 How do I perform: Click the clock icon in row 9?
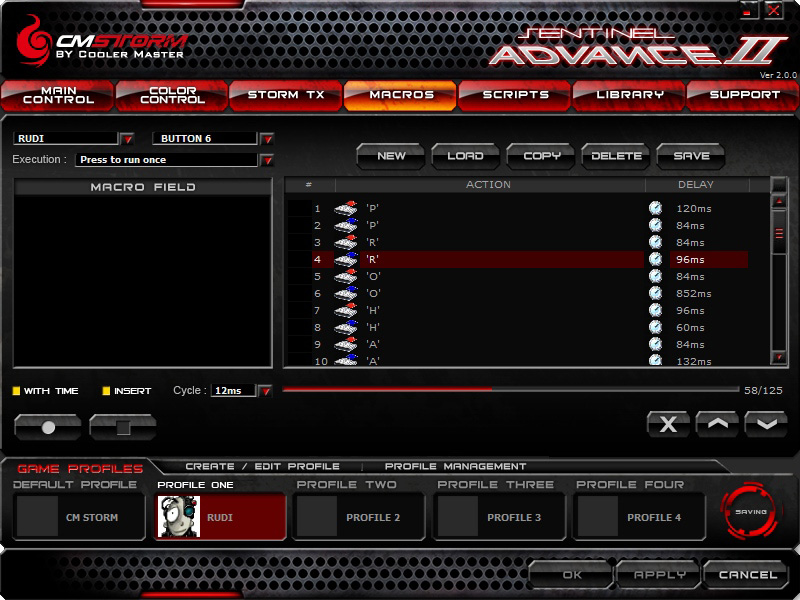656,344
